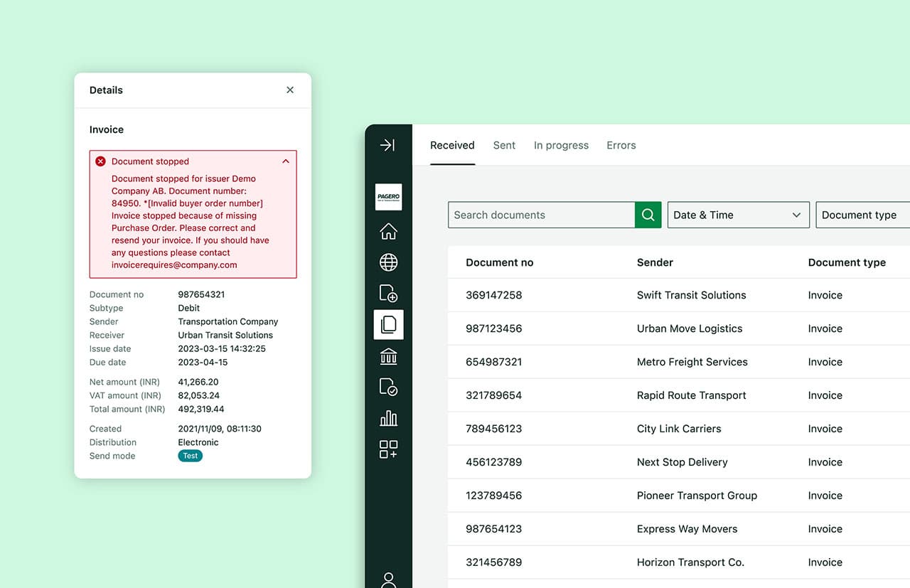Viewport: 910px width, 588px height.
Task: Switch to the Errors tab
Action: (621, 145)
